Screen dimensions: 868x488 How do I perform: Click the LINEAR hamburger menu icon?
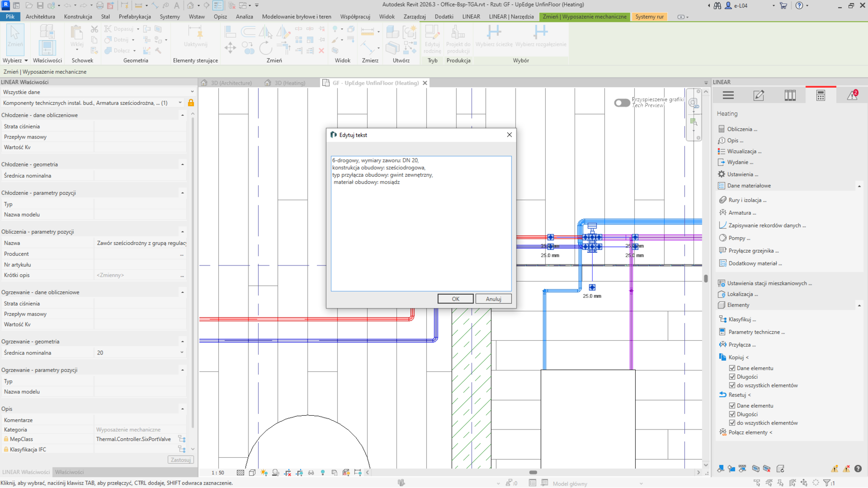click(x=728, y=96)
